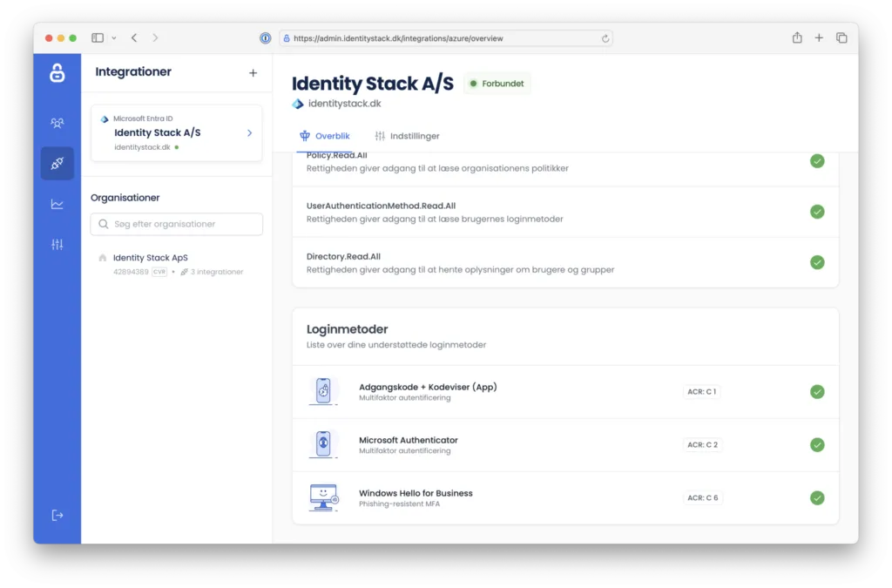Open the browser sidebar dropdown arrow
Image resolution: width=892 pixels, height=588 pixels.
coord(114,38)
